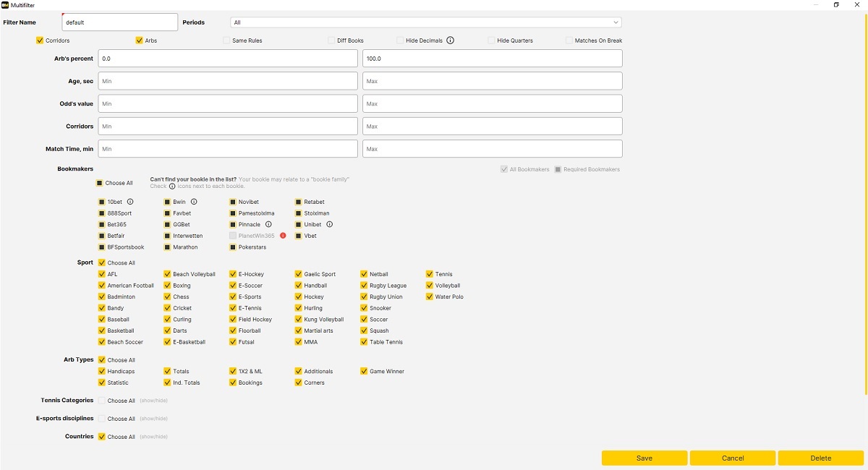
Task: Click the Delete button
Action: 820,458
